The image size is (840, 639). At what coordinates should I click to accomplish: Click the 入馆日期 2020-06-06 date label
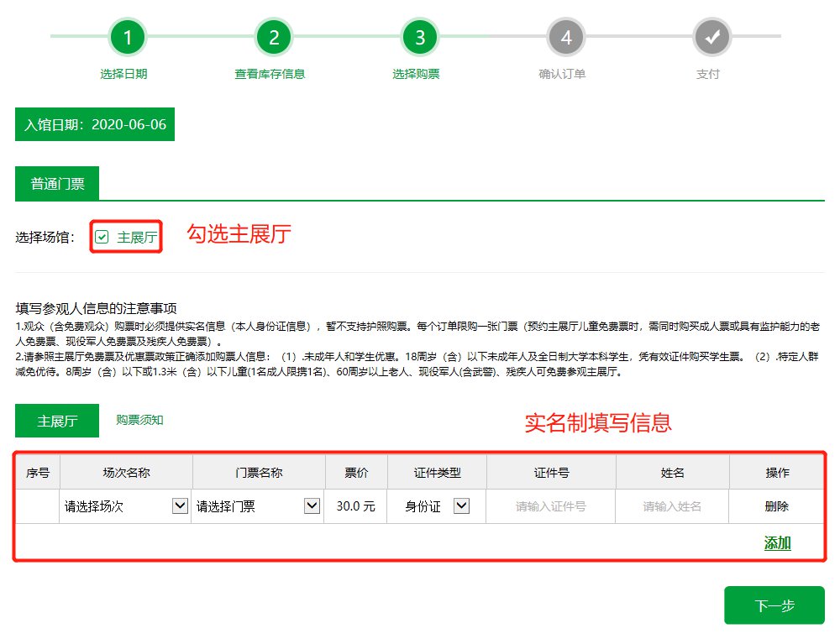(x=95, y=125)
